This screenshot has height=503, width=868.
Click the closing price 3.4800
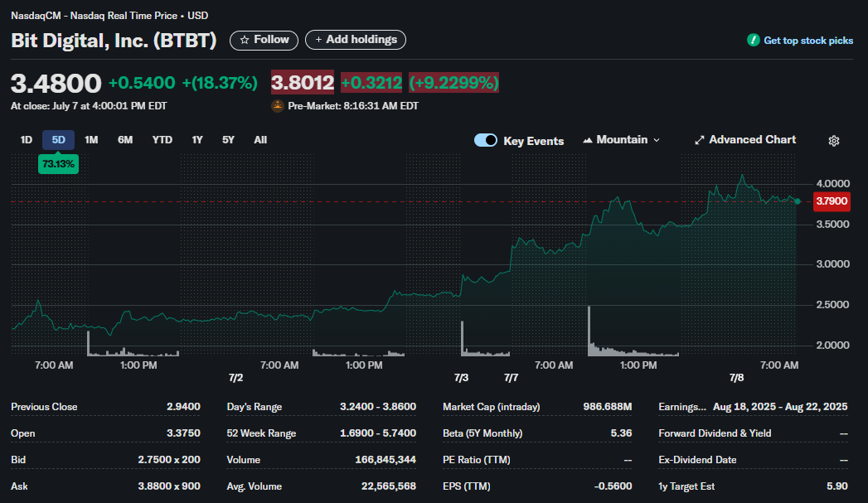[56, 84]
